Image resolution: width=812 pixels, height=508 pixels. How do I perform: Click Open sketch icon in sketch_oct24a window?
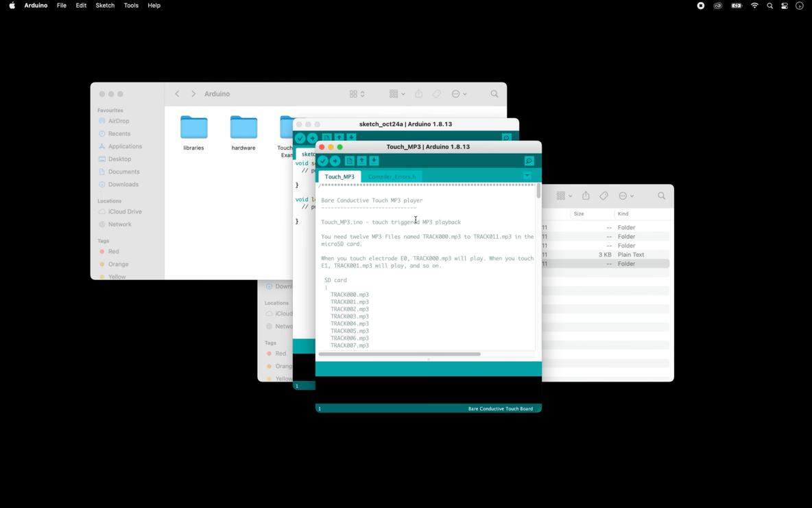[339, 138]
